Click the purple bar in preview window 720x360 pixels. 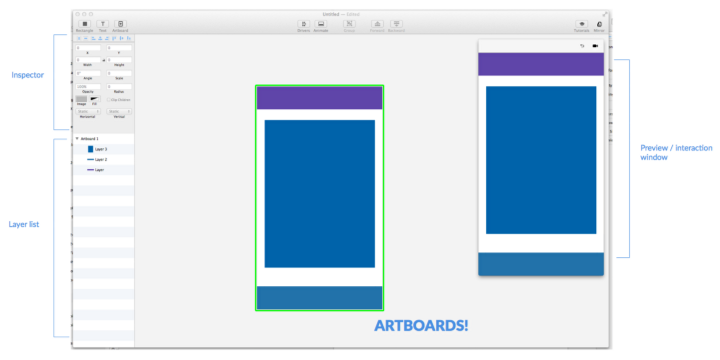point(541,64)
